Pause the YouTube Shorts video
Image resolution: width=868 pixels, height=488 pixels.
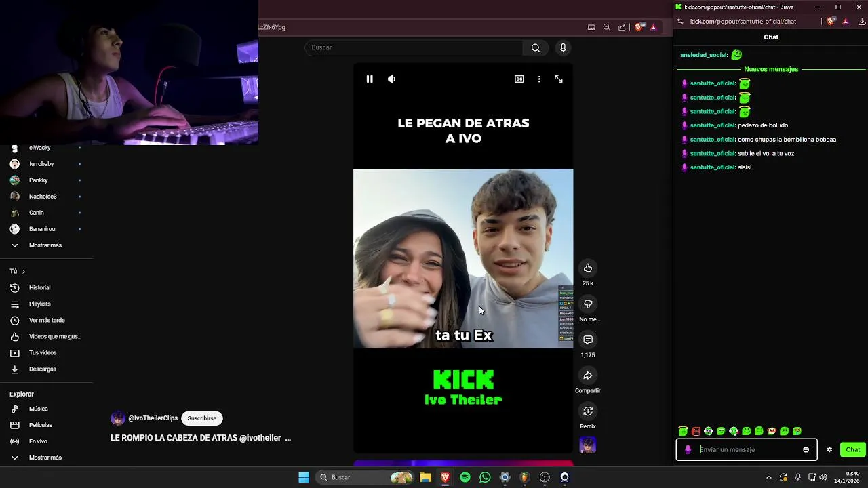370,79
